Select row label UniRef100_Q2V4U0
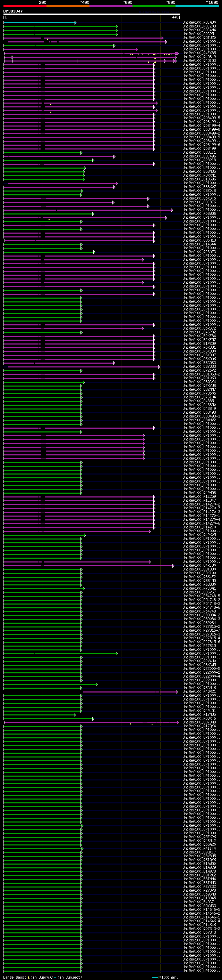222x980 pixels. click(199, 661)
